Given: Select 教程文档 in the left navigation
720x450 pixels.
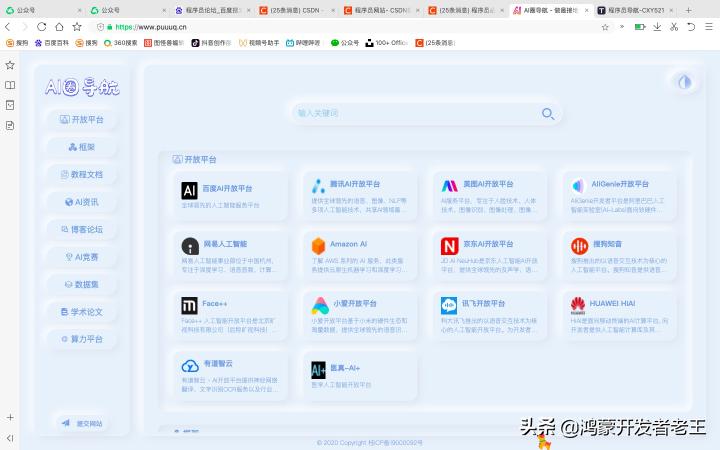Looking at the screenshot, I should tap(82, 174).
